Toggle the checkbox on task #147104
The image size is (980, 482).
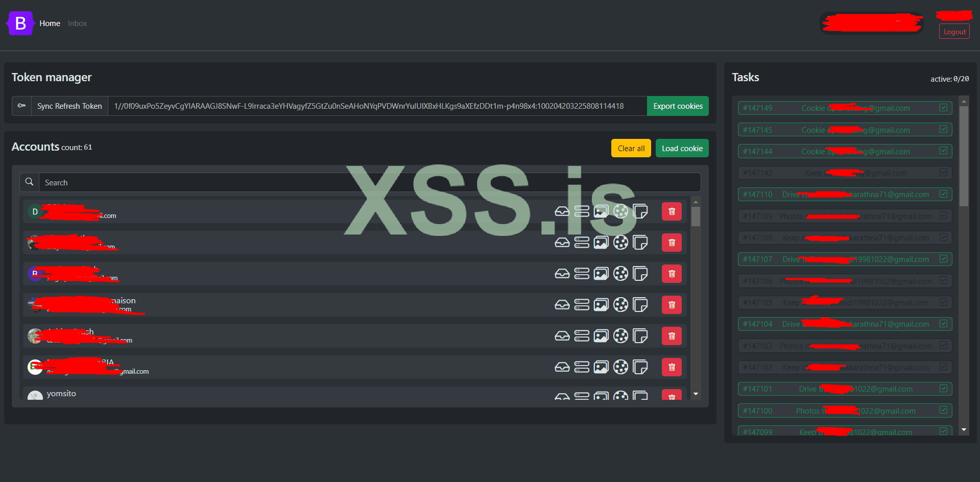[x=943, y=324]
